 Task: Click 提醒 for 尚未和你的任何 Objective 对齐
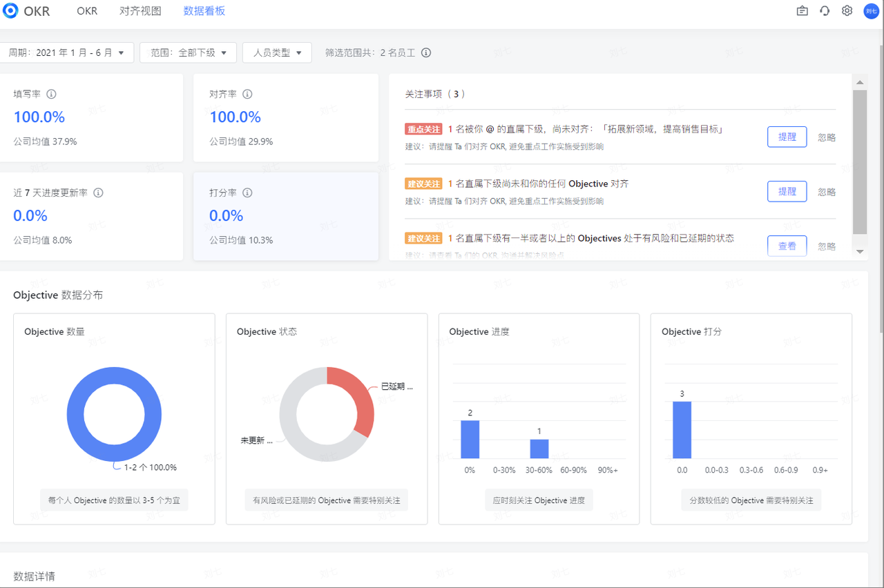click(787, 191)
